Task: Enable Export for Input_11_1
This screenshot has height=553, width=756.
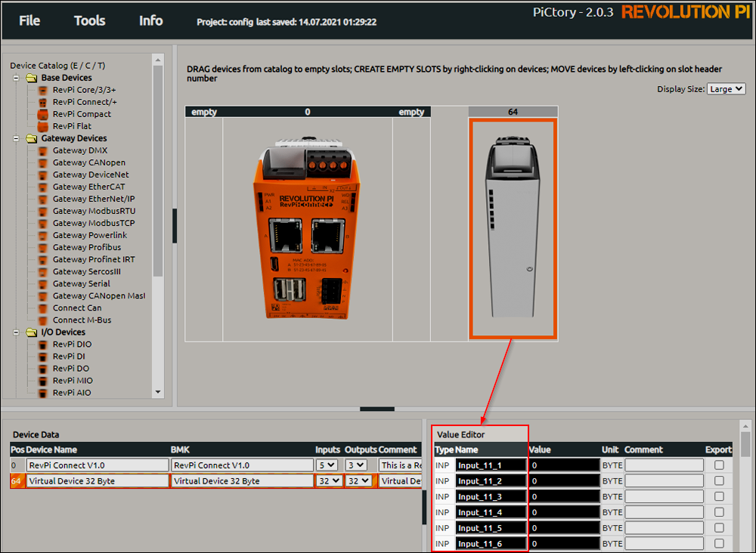Action: pos(719,465)
